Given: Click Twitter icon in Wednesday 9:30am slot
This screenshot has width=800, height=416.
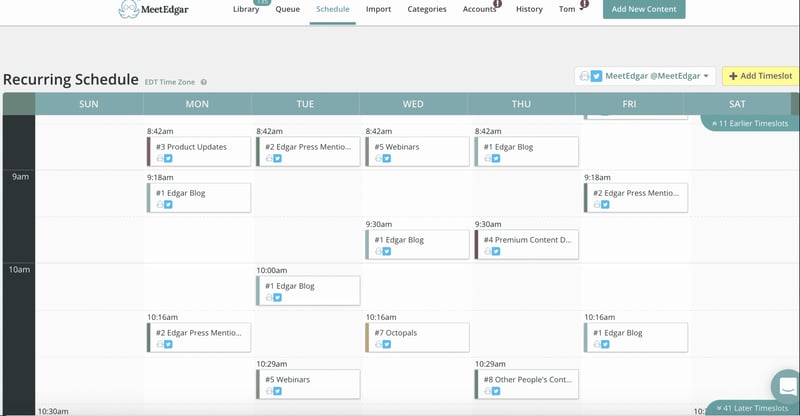Looking at the screenshot, I should (x=387, y=252).
